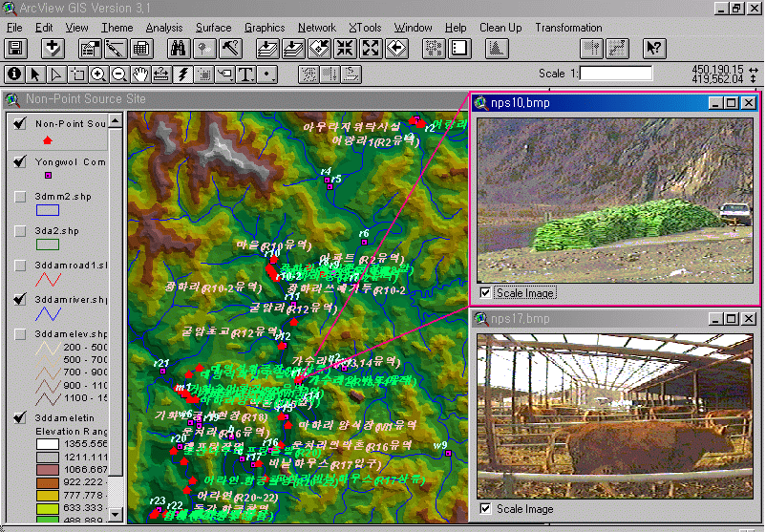Click the red Non-Point Source symbol
Image resolution: width=766 pixels, height=532 pixels.
click(48, 140)
